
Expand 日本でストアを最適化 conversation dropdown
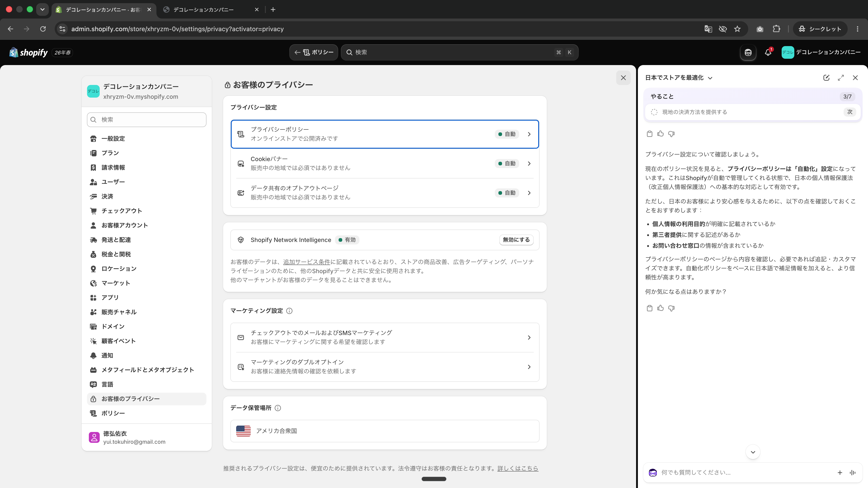(x=679, y=78)
